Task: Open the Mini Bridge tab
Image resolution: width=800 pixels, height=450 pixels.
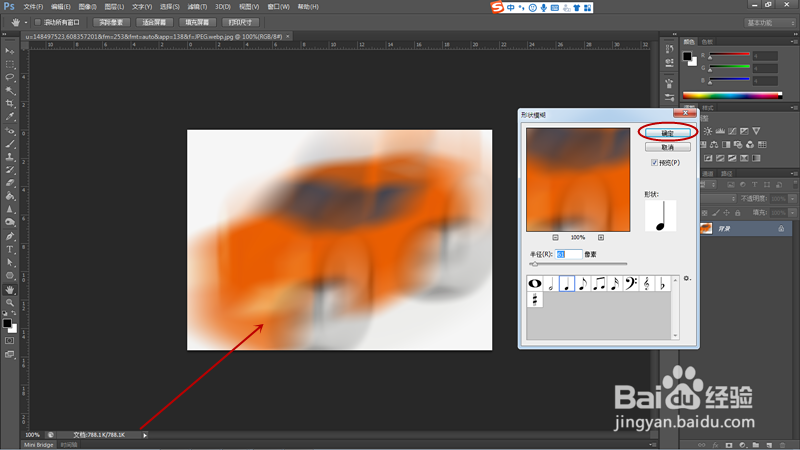Action: click(39, 445)
